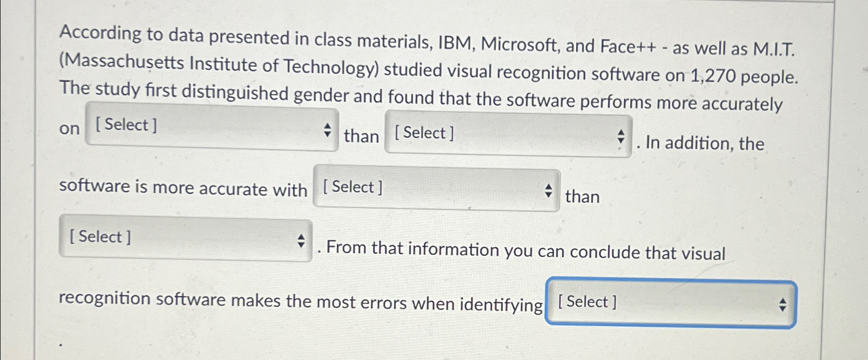The height and width of the screenshot is (360, 868).
Task: Click the text "software is more accurate with"
Action: pyautogui.click(x=182, y=187)
